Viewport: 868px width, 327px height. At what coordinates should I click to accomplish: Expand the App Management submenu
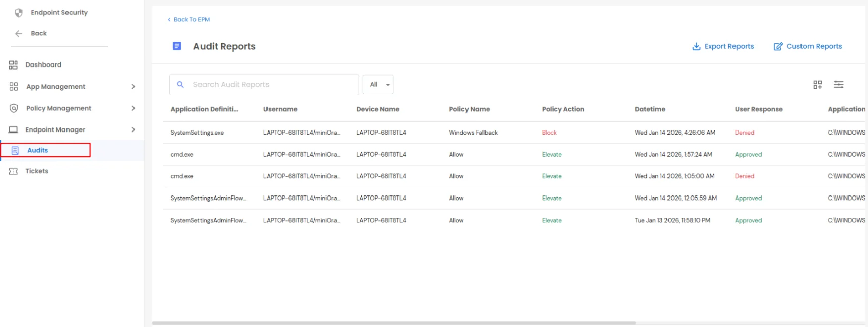click(x=133, y=87)
